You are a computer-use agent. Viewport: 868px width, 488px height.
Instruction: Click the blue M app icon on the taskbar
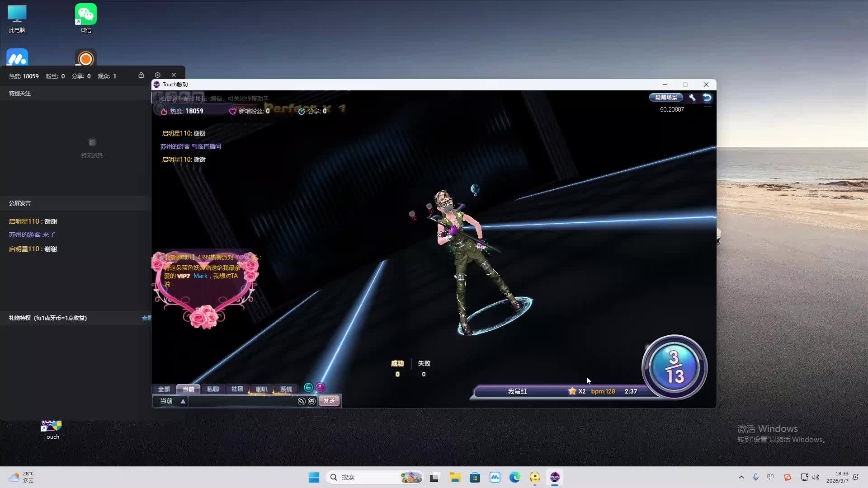[495, 477]
